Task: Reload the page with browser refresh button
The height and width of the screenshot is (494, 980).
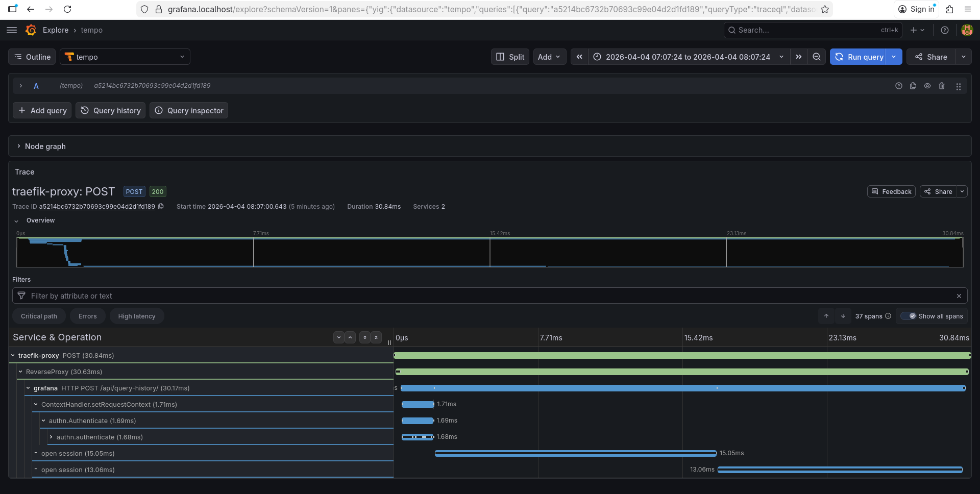Action: tap(67, 9)
